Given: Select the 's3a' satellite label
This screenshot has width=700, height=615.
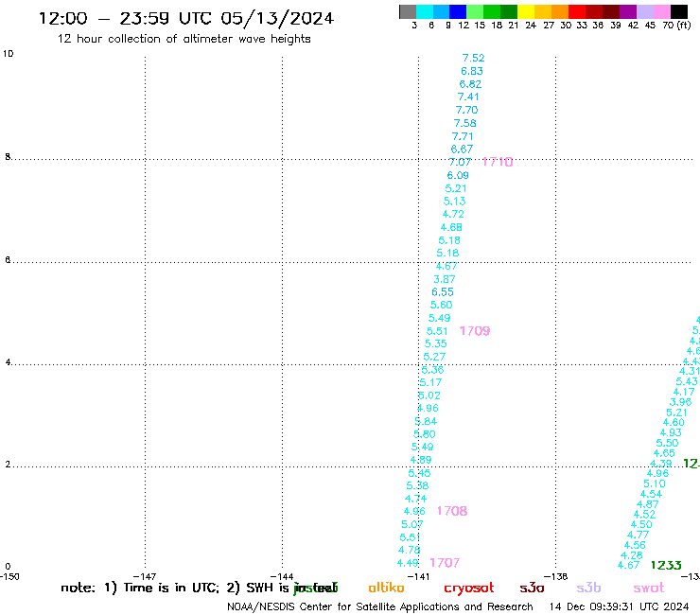Looking at the screenshot, I should [532, 588].
